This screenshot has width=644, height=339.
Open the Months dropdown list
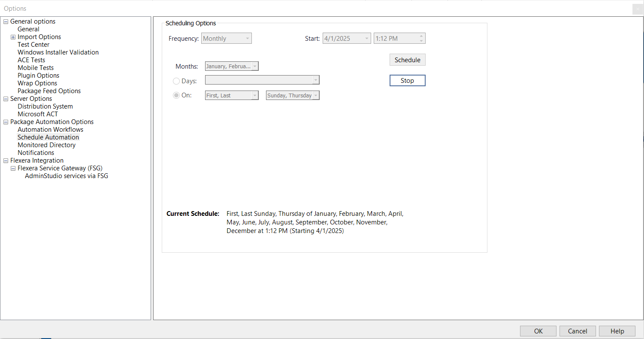coord(232,67)
